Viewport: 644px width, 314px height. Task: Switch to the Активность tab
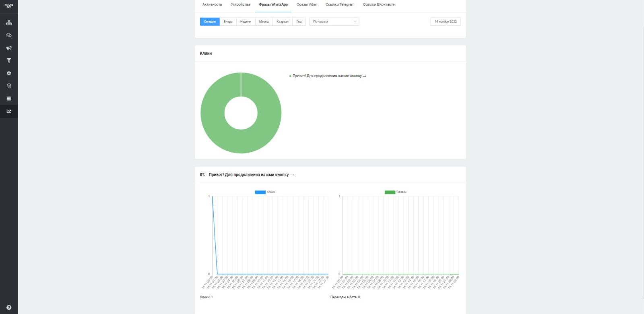[212, 5]
